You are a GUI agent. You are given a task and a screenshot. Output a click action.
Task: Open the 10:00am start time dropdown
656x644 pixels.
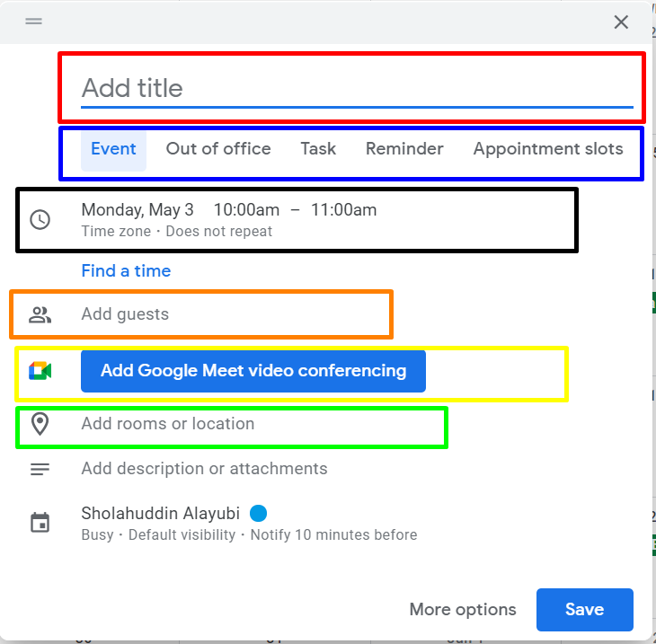point(246,210)
